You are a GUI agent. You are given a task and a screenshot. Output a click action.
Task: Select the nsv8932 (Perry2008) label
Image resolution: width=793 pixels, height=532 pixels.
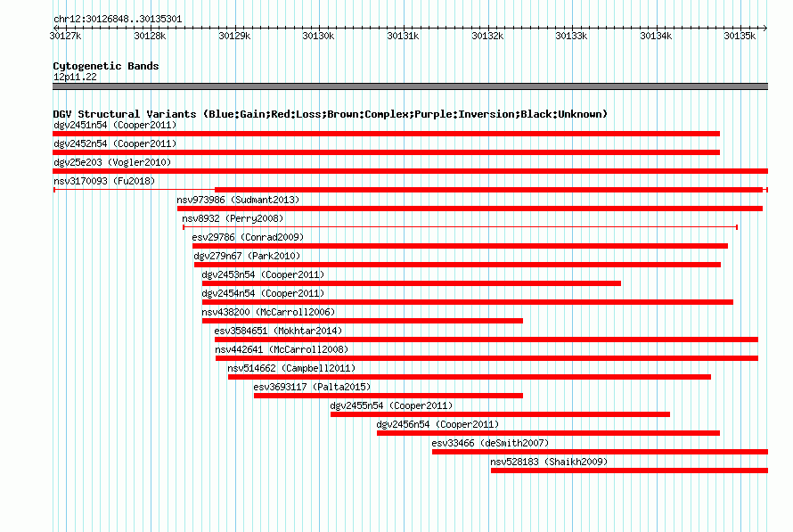point(233,218)
